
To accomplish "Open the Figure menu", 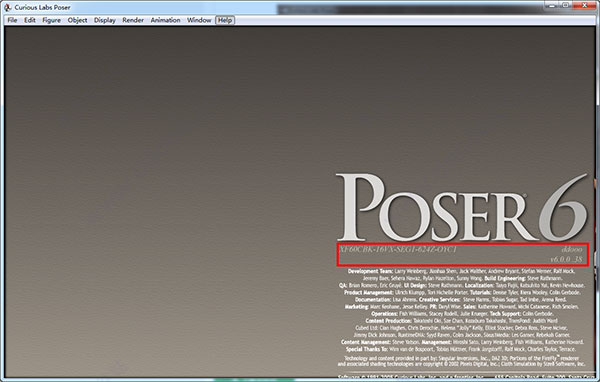I will (52, 20).
